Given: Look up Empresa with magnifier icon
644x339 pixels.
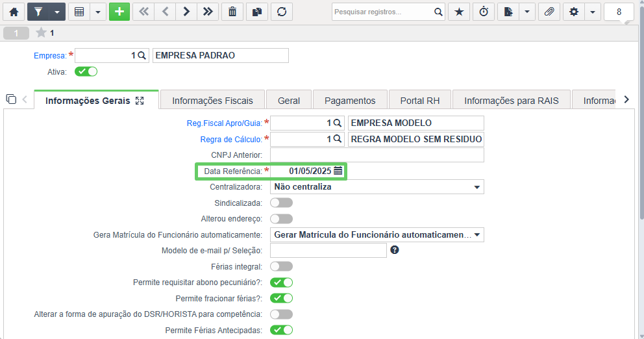Looking at the screenshot, I should coord(142,55).
